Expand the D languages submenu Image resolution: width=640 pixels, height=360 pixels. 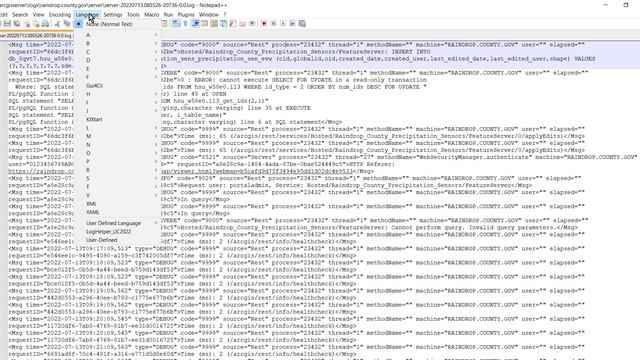point(118,60)
